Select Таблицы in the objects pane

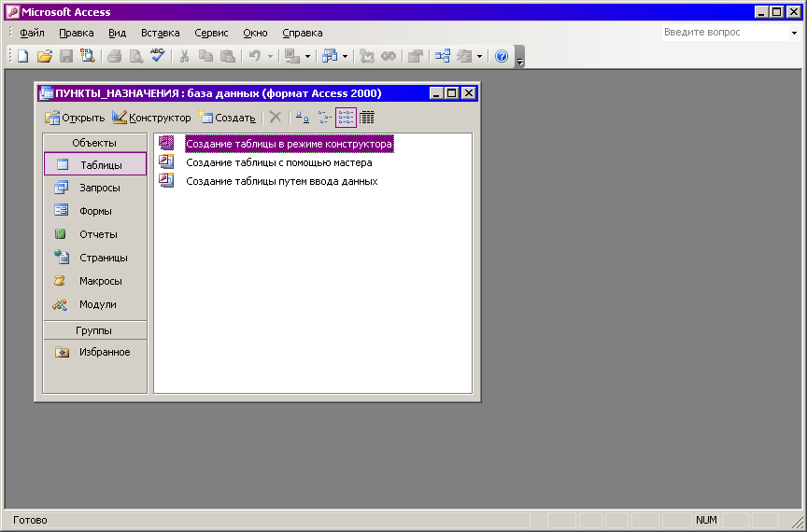(x=95, y=164)
